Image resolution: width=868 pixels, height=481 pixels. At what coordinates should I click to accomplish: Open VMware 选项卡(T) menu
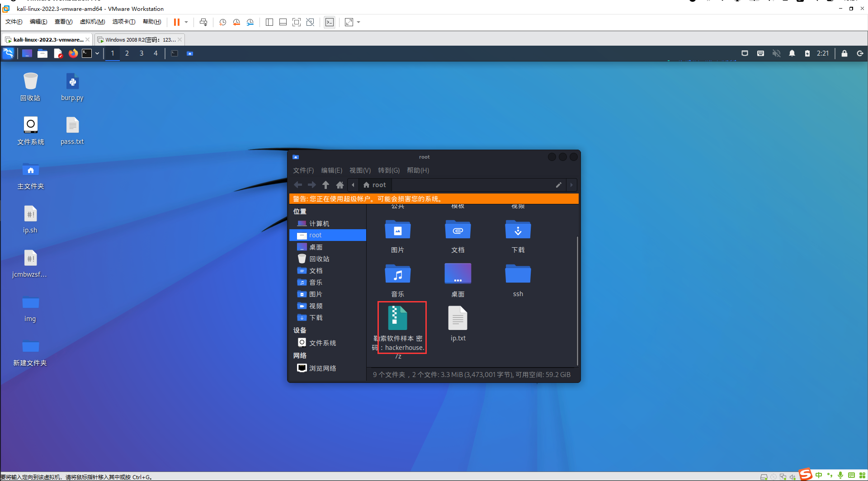(x=123, y=22)
